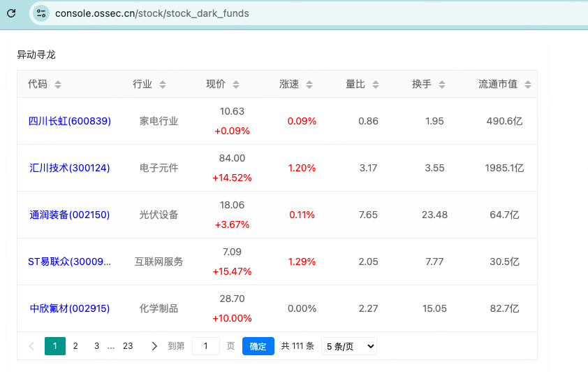Screen dimensions: 588x372
Task: Sort the table by 流通市值 column
Action: click(x=528, y=85)
